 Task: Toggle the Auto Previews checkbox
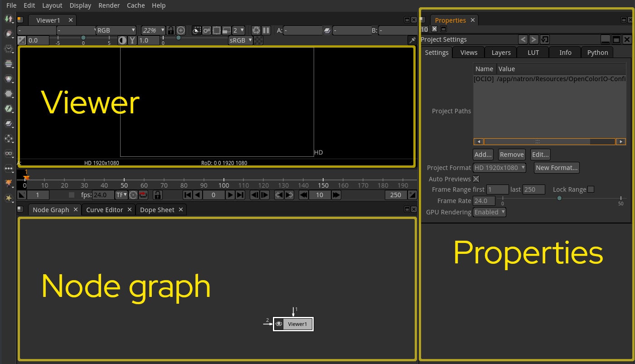tap(476, 179)
